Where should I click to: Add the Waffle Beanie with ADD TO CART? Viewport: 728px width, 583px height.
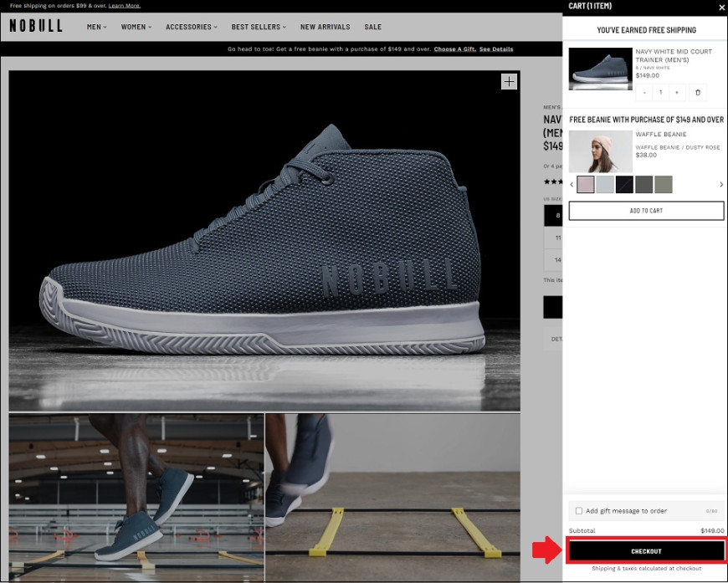coord(646,211)
